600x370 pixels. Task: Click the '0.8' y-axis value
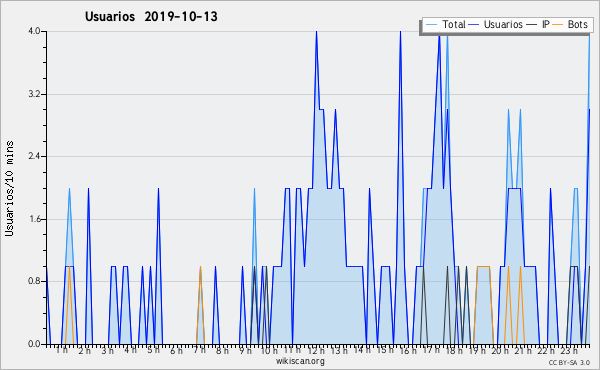point(34,281)
